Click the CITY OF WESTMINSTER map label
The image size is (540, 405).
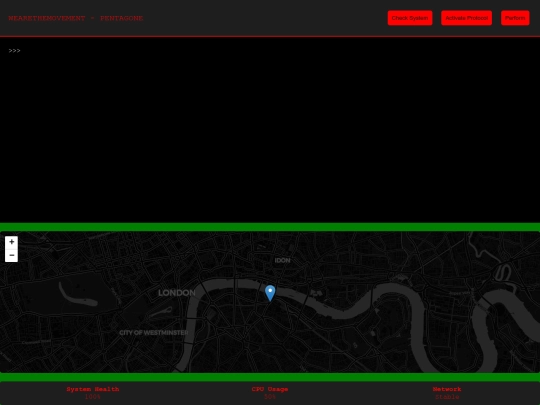154,333
